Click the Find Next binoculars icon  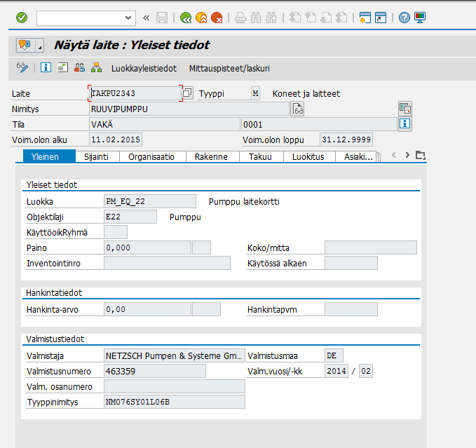(271, 18)
